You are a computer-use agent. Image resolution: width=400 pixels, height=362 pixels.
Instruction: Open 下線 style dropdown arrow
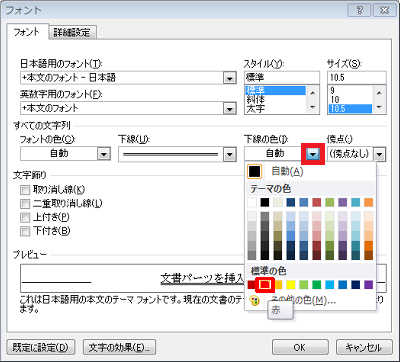tap(229, 154)
